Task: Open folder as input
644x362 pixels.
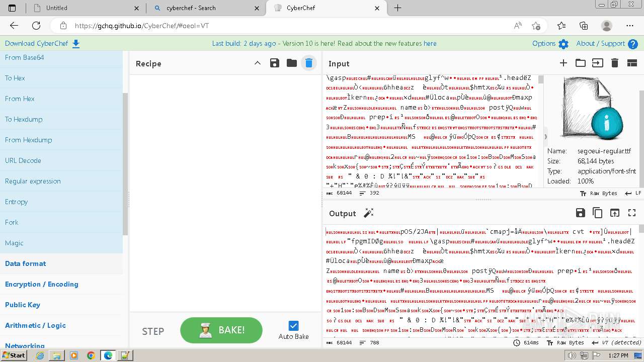Action: tap(581, 63)
